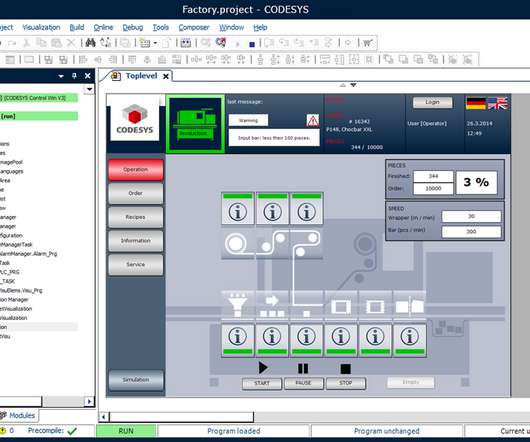This screenshot has height=442, width=530.
Task: Click the blue square Stop icon in toolbar
Action: pos(252,44)
